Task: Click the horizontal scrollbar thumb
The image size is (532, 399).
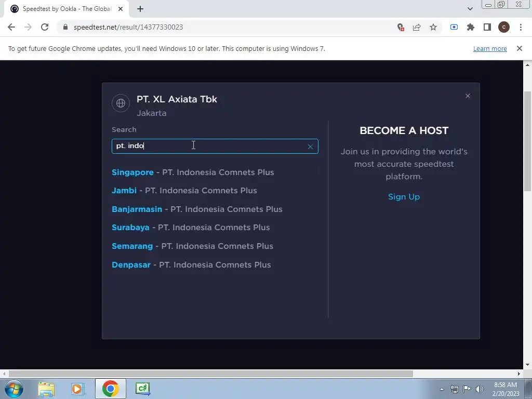Action: point(211,374)
